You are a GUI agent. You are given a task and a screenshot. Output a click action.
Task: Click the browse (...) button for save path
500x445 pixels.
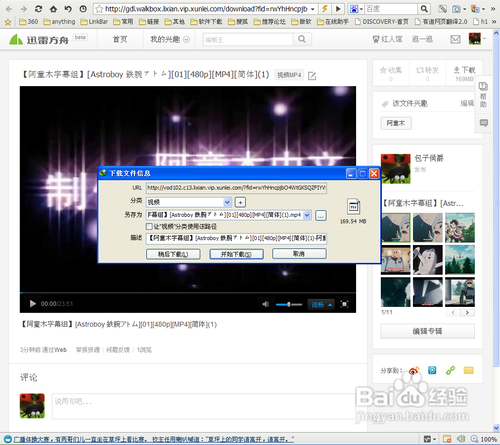(321, 215)
